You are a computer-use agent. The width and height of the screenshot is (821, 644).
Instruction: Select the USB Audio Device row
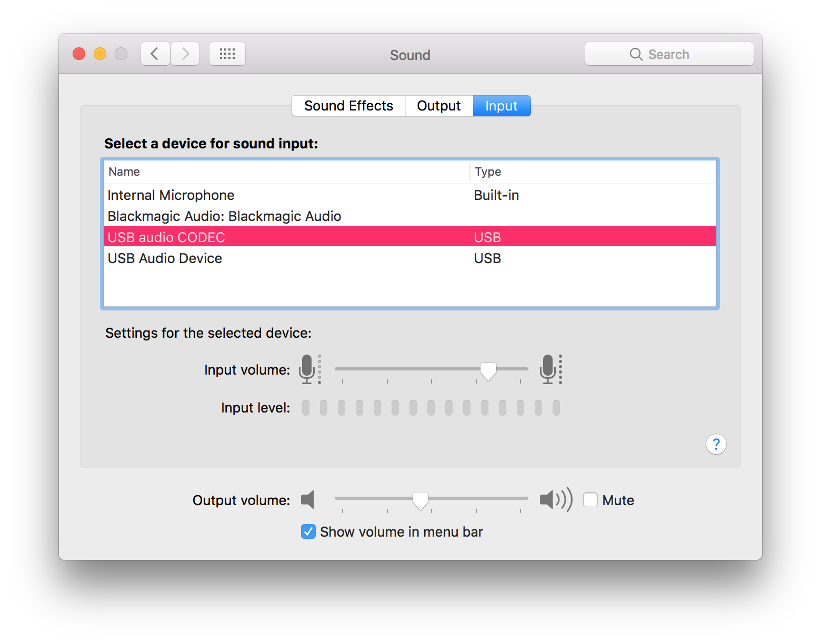pyautogui.click(x=410, y=258)
